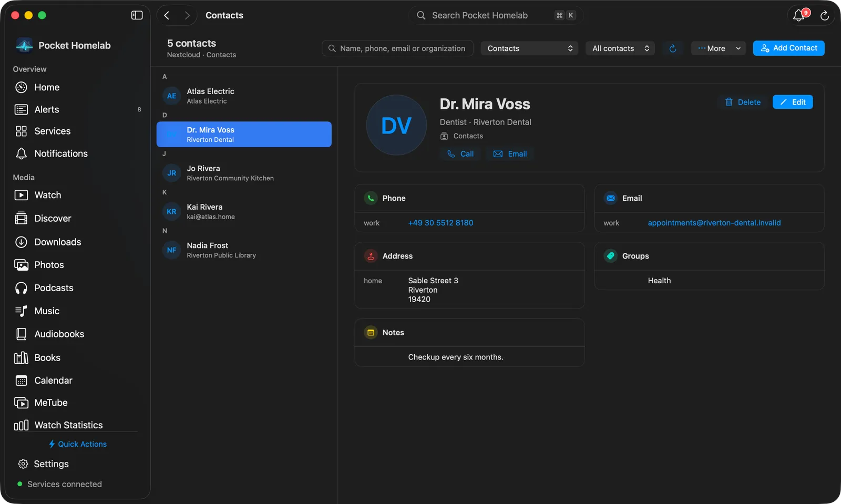Screen dimensions: 841x504
Task: Refresh the contacts list with reload button
Action: pyautogui.click(x=673, y=48)
